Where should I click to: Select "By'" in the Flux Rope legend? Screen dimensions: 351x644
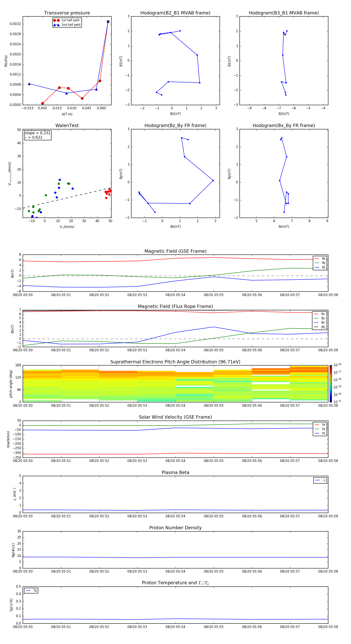click(320, 318)
